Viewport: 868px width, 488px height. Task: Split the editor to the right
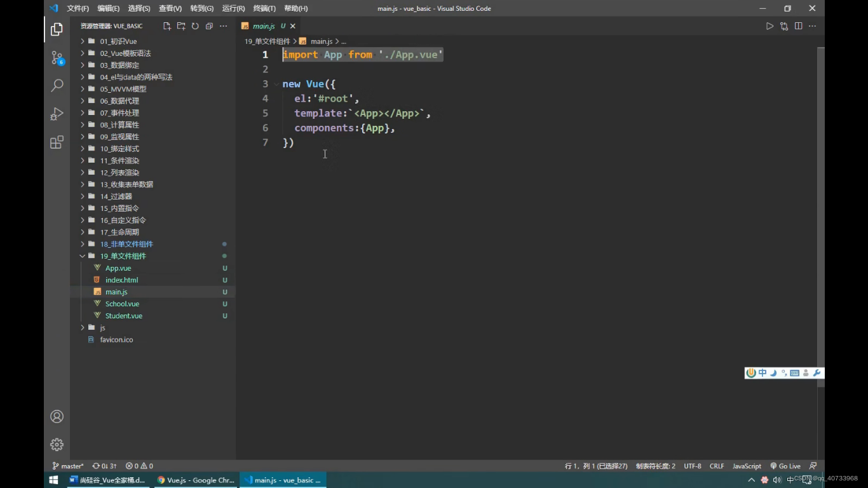(798, 26)
